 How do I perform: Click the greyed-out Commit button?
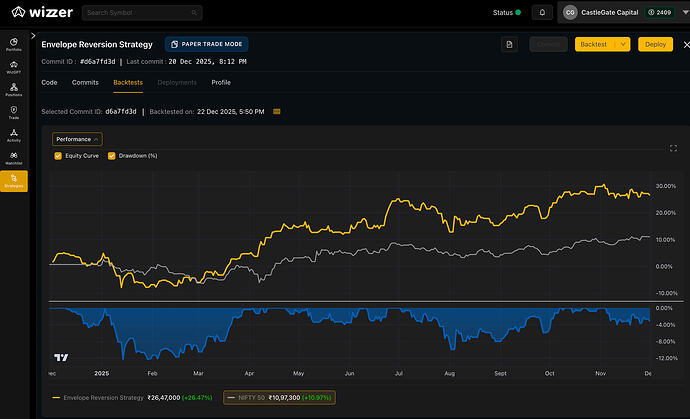548,44
